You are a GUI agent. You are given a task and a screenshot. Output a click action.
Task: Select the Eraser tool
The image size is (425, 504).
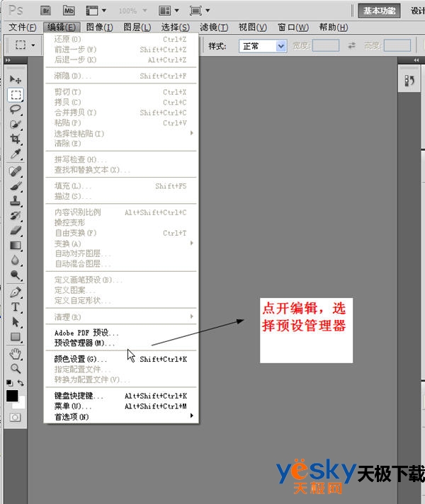(15, 231)
